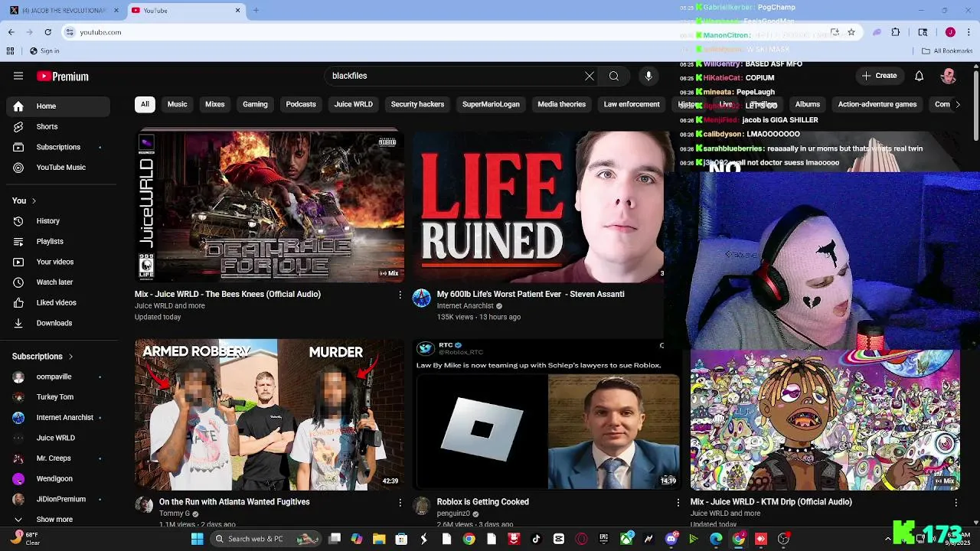Go to Home in the sidebar
This screenshot has height=551, width=980.
[x=58, y=106]
